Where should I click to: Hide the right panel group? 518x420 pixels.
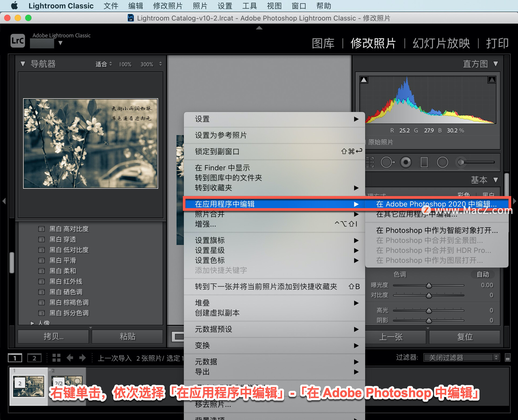(514, 201)
